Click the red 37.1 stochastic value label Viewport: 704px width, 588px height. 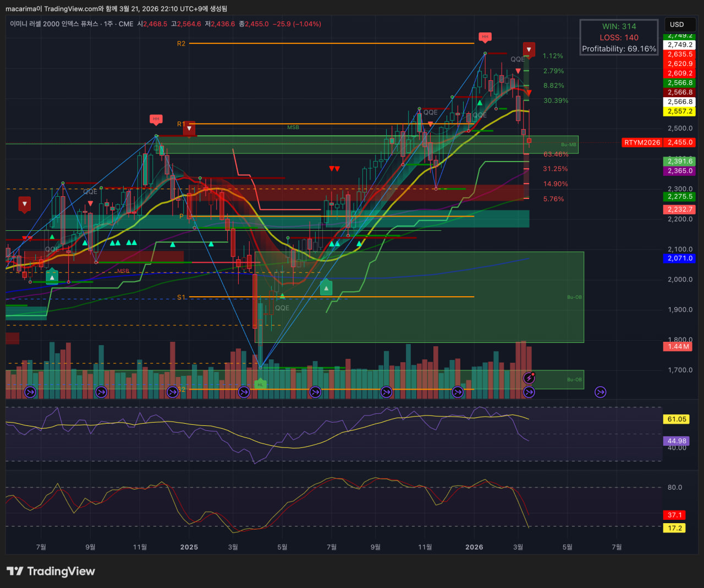click(x=674, y=515)
